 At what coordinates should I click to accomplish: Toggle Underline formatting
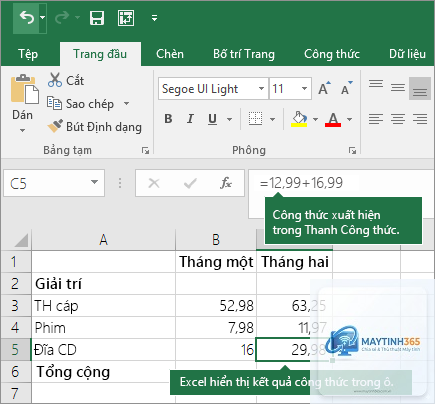pos(212,119)
